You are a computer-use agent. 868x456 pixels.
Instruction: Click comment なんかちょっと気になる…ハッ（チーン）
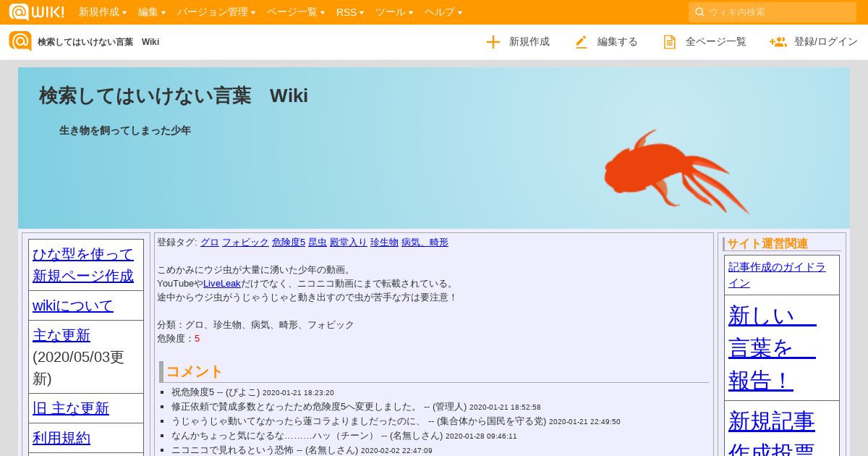pyautogui.click(x=307, y=436)
